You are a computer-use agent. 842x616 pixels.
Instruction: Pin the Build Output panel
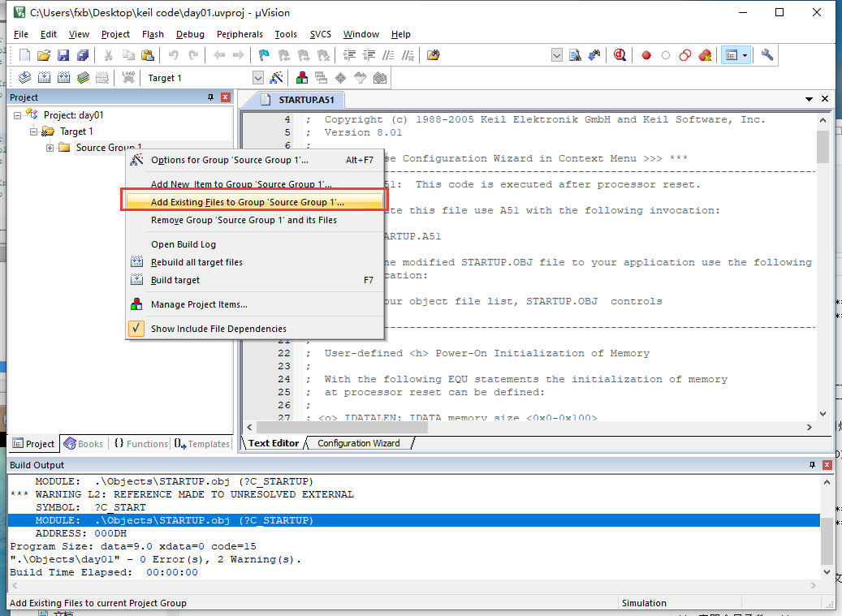[x=812, y=465]
